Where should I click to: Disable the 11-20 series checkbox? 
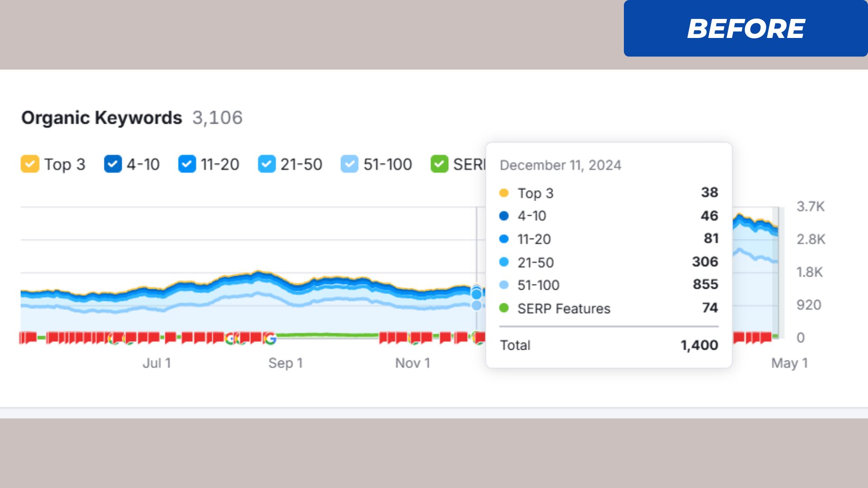pyautogui.click(x=187, y=164)
